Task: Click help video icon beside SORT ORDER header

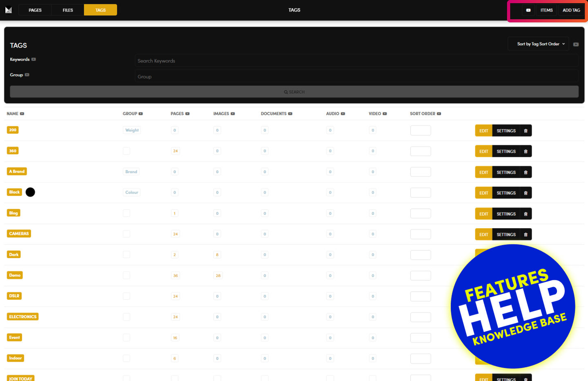Action: click(x=439, y=114)
